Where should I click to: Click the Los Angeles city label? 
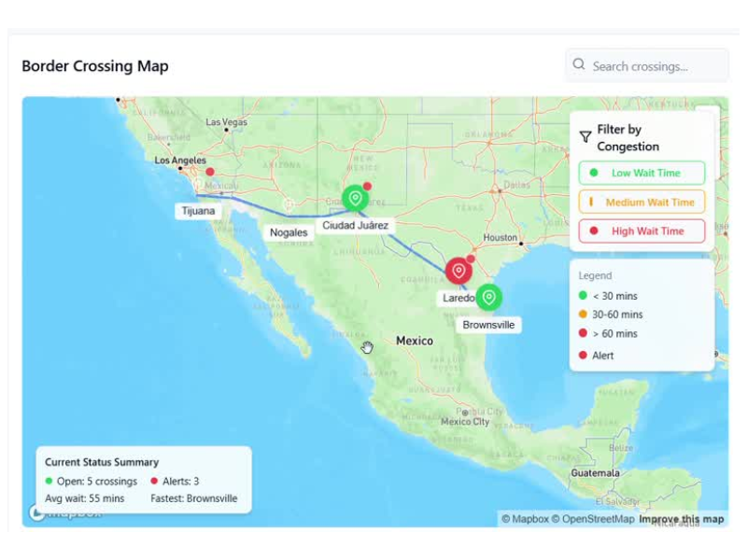(180, 160)
